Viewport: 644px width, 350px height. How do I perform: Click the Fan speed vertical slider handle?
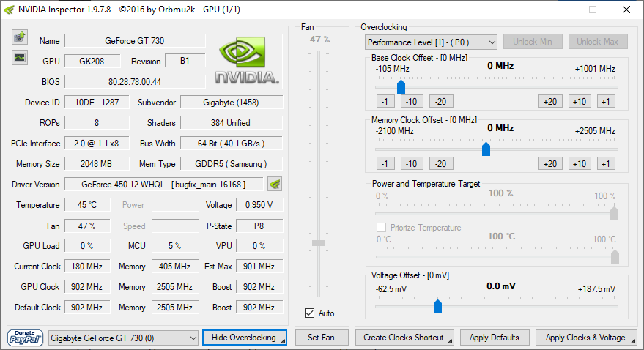pyautogui.click(x=318, y=243)
